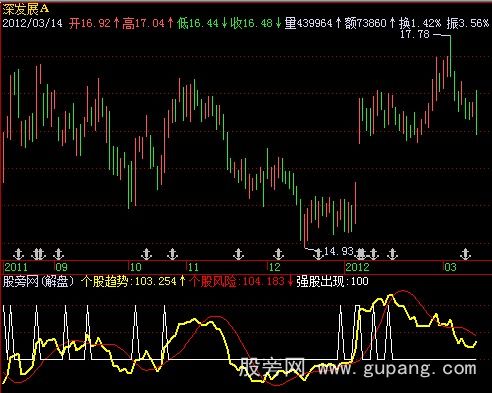The width and height of the screenshot is (492, 393).
Task: Click the 个股趋势 yellow indicator label
Action: point(105,282)
